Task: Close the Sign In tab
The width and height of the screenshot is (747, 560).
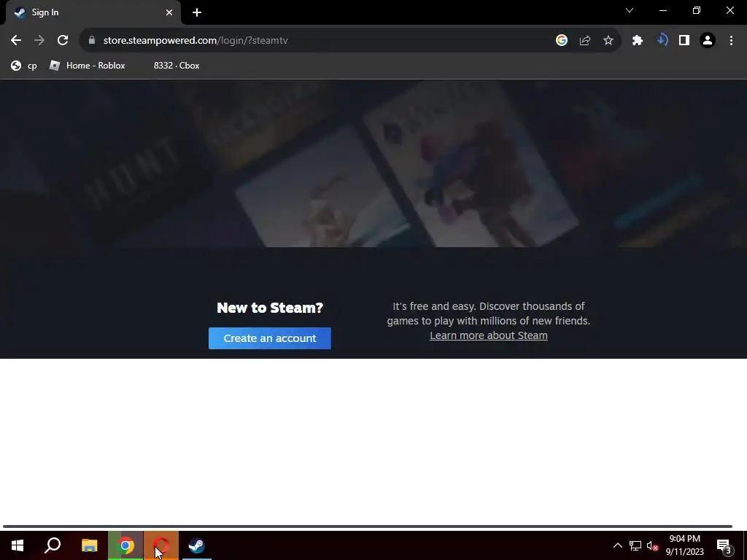Action: point(169,12)
